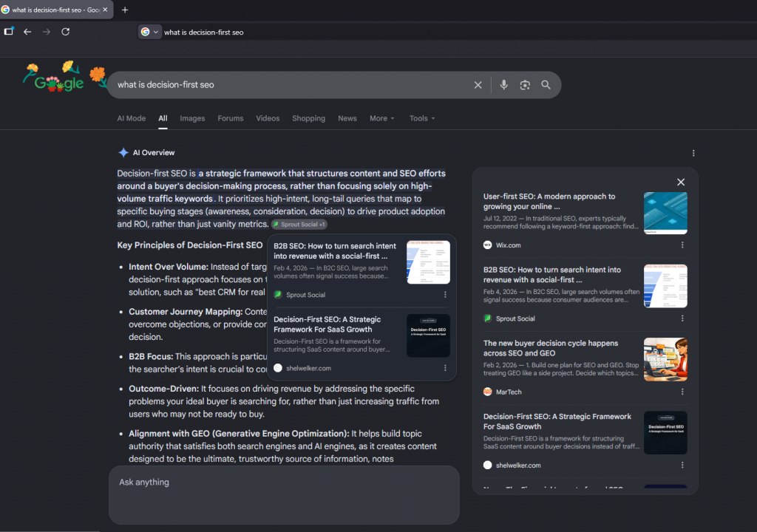Open AI Overview three-dot options menu

(693, 153)
